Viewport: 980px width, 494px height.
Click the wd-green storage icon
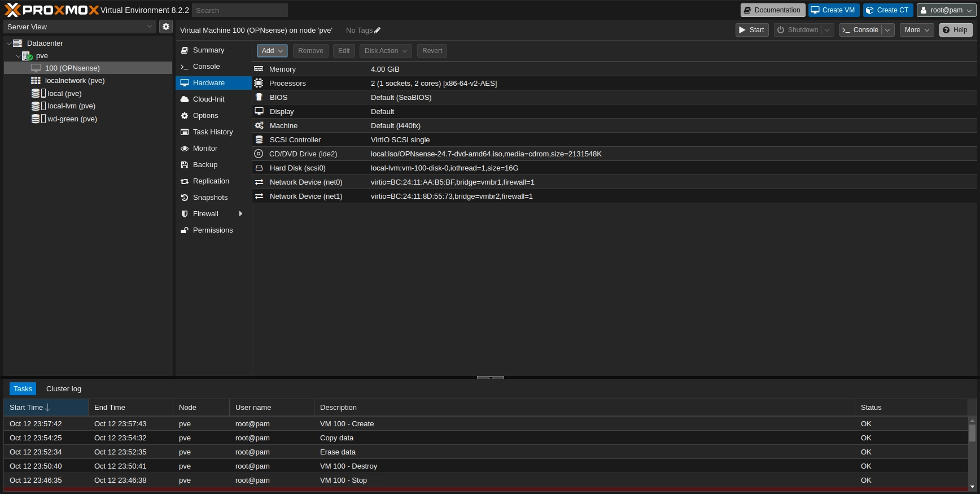(38, 119)
